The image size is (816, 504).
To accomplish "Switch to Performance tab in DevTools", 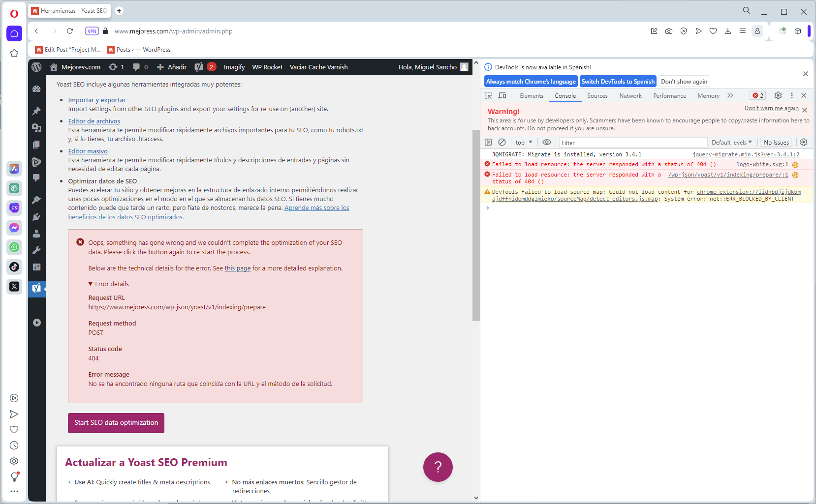I will click(669, 95).
